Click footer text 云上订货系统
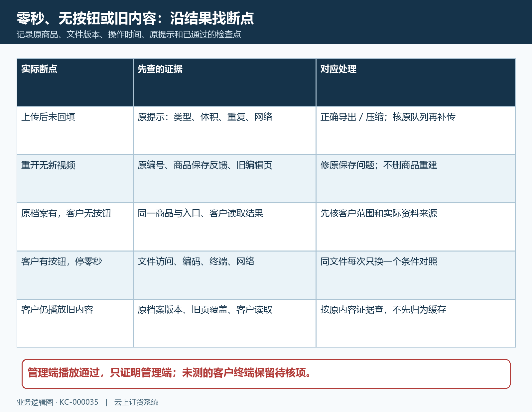 pyautogui.click(x=136, y=402)
